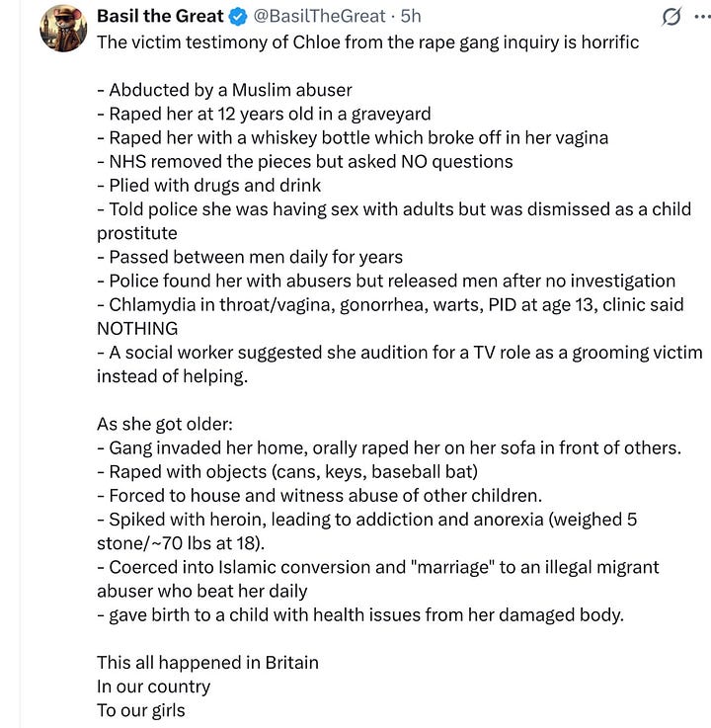The image size is (711, 728).
Task: Open the Basil the Great display name
Action: tap(160, 16)
